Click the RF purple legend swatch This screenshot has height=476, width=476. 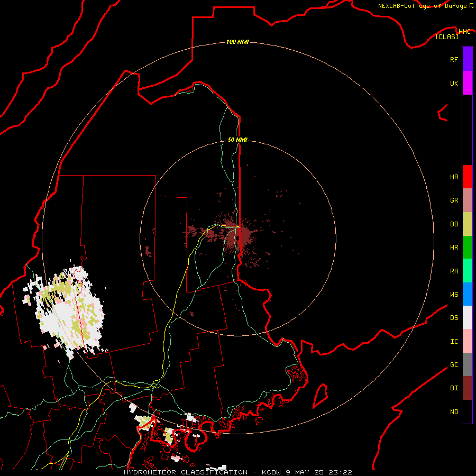pos(467,59)
